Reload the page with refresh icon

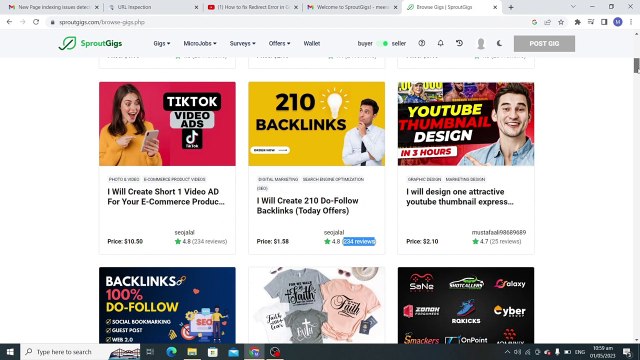click(x=36, y=22)
